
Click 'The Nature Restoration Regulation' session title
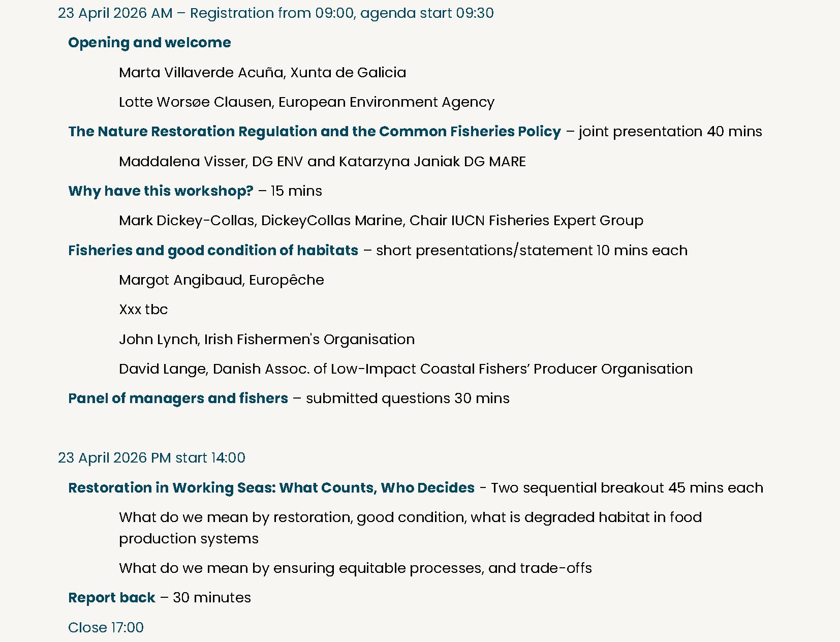314,132
